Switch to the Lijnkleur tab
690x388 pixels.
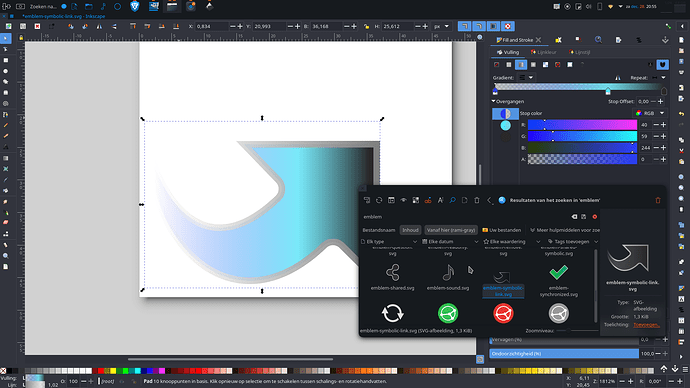[x=543, y=52]
